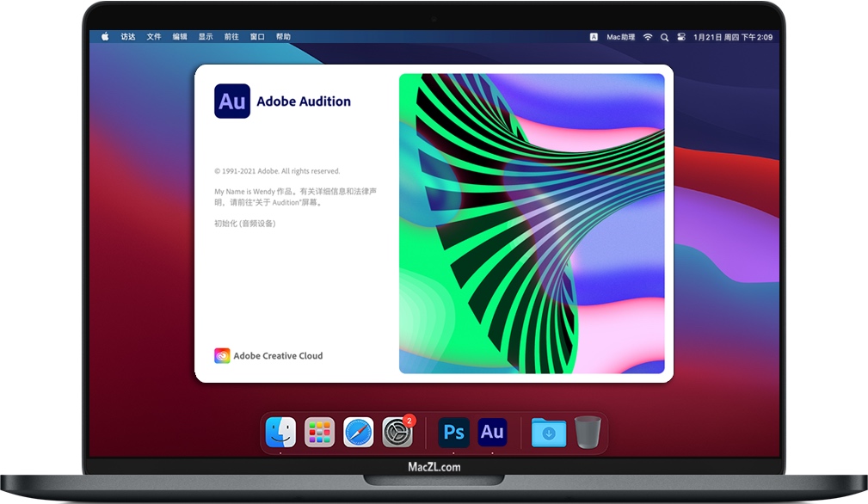This screenshot has width=868, height=504.
Task: Click the input source icon in the menu bar
Action: pos(592,37)
